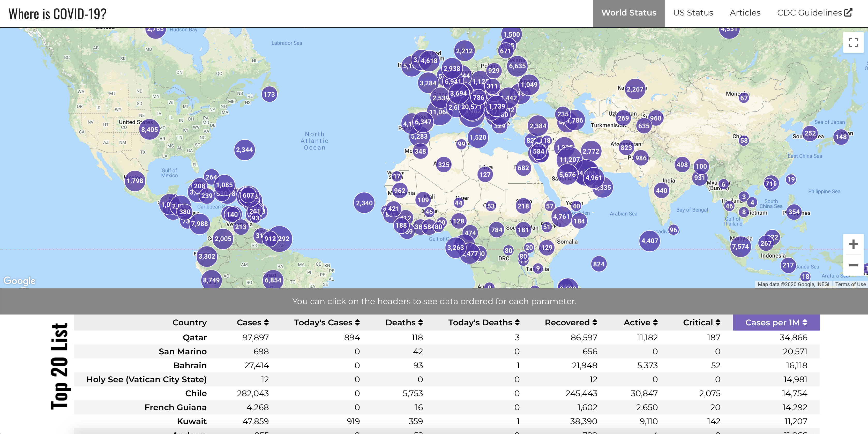
Task: Sort by the Recovered column arrows
Action: (595, 323)
